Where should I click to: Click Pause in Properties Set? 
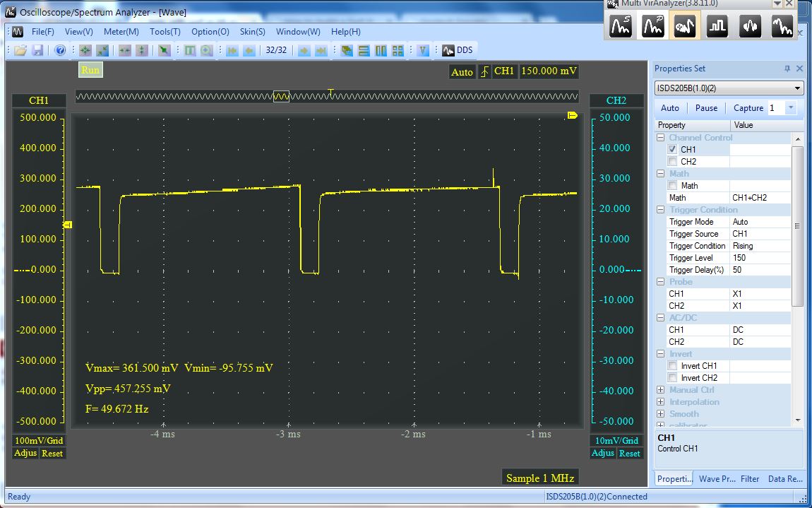pyautogui.click(x=706, y=108)
